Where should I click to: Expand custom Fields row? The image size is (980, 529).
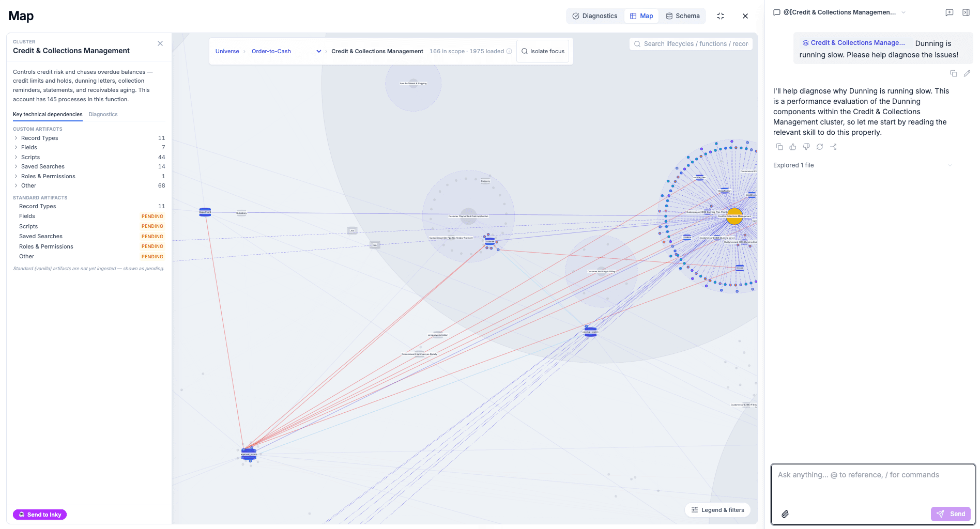[89, 147]
